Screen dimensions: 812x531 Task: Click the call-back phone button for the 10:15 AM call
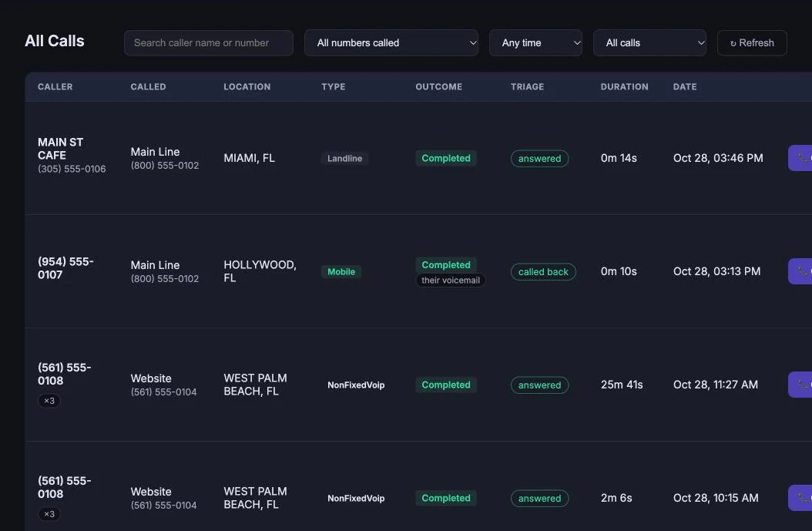click(x=800, y=498)
